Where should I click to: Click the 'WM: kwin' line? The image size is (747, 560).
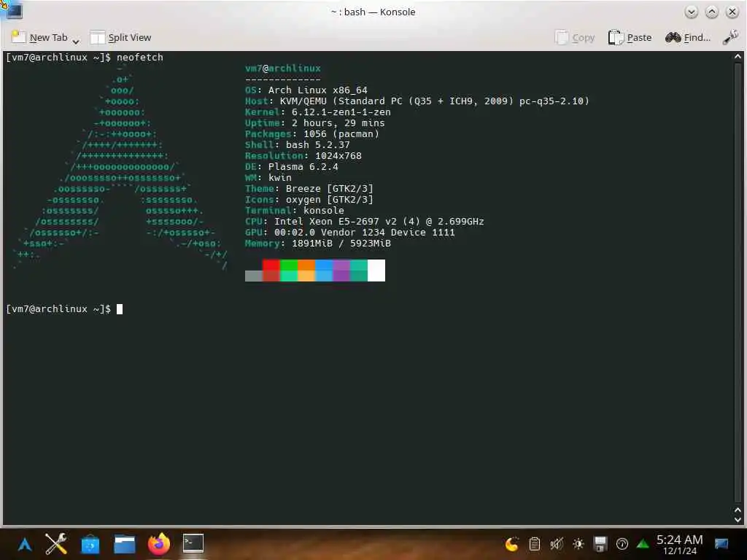point(268,178)
